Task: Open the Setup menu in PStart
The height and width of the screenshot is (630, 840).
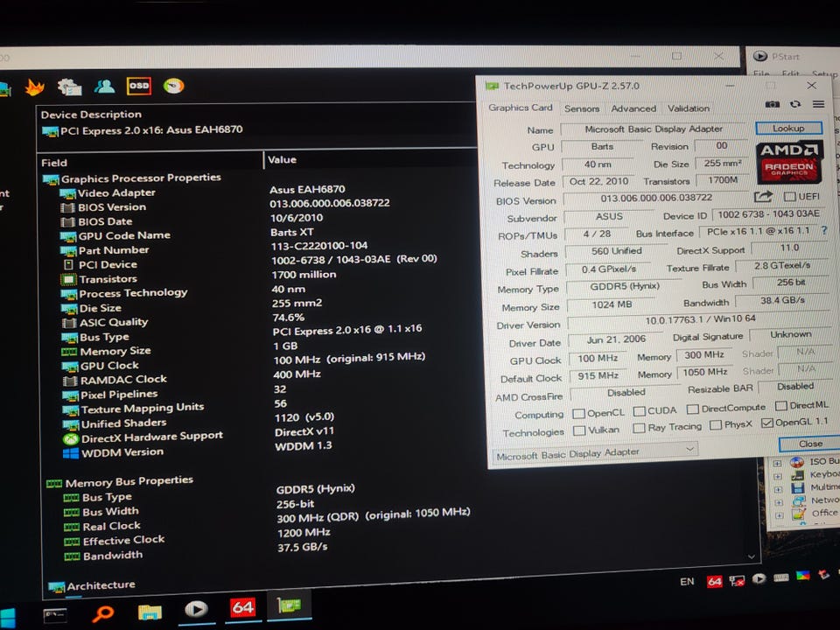Action: pos(824,73)
